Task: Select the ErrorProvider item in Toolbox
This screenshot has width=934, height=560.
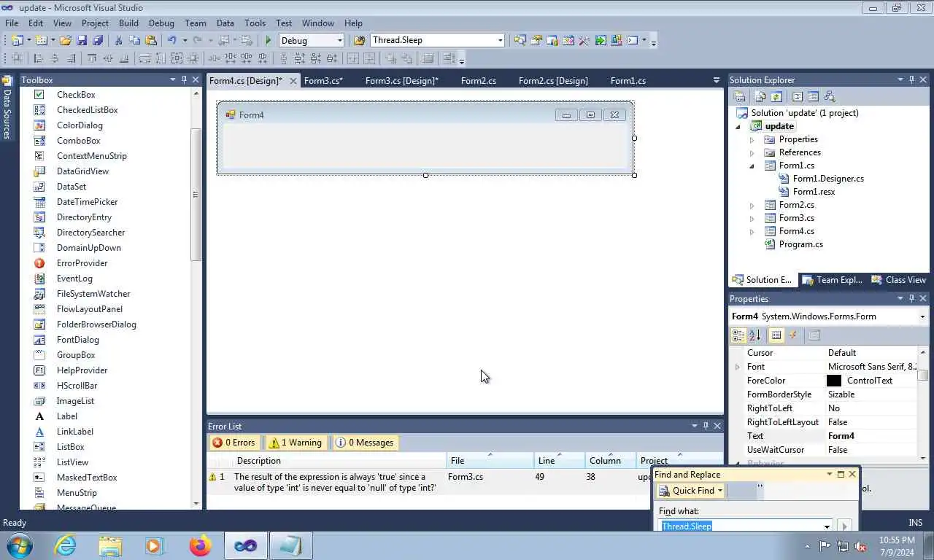Action: pyautogui.click(x=82, y=263)
